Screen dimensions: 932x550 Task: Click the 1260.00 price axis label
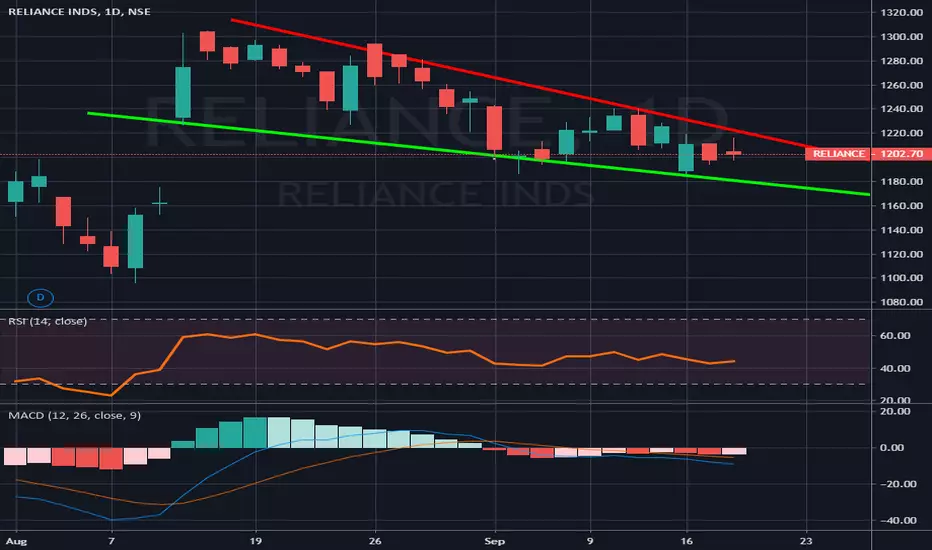coord(901,85)
